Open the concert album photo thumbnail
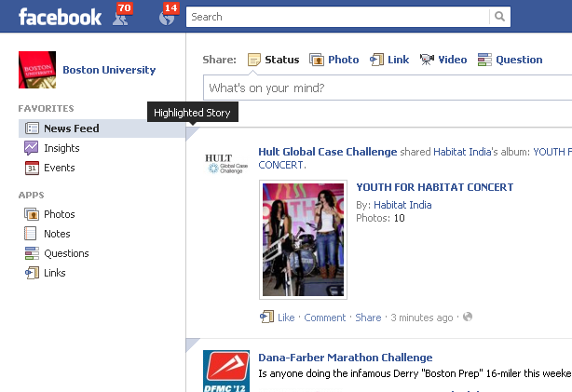Viewport: 572px width, 392px height. (x=303, y=239)
